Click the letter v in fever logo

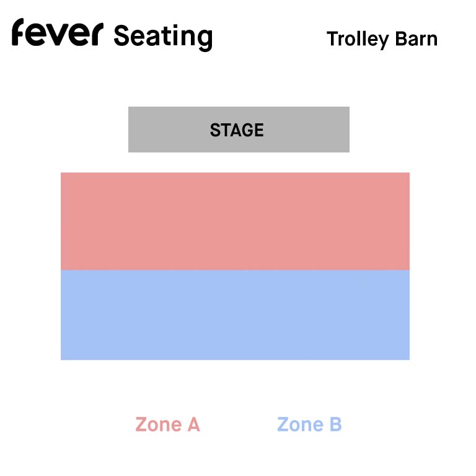(x=57, y=34)
